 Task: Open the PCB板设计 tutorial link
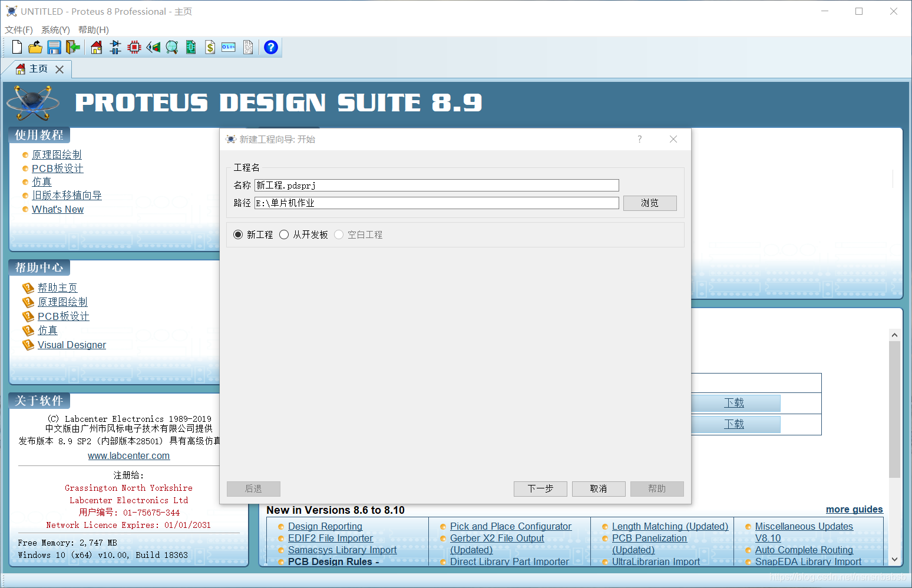(58, 169)
